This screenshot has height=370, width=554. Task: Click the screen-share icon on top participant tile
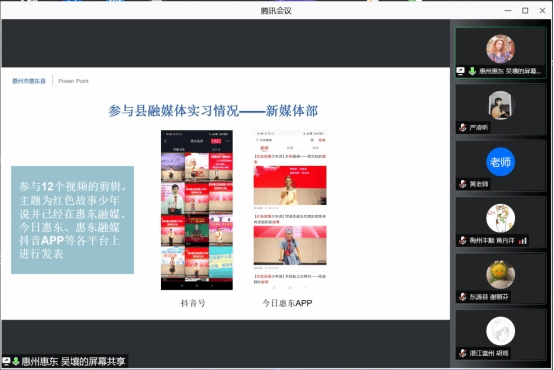tap(460, 71)
